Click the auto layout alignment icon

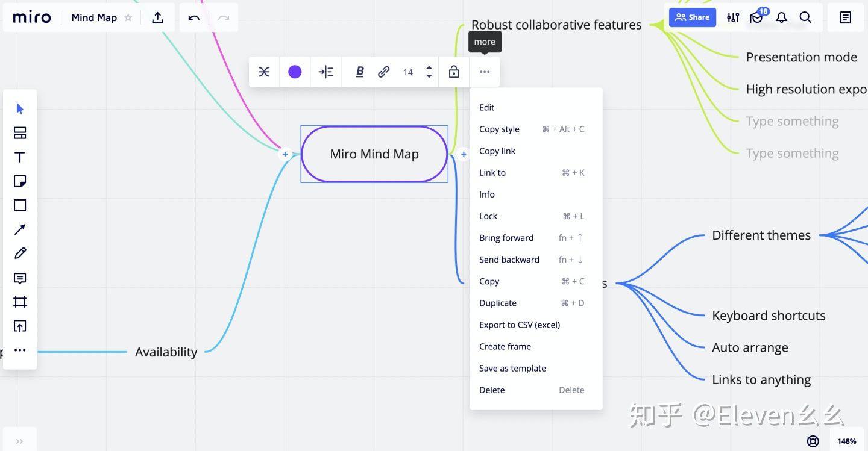click(x=325, y=72)
